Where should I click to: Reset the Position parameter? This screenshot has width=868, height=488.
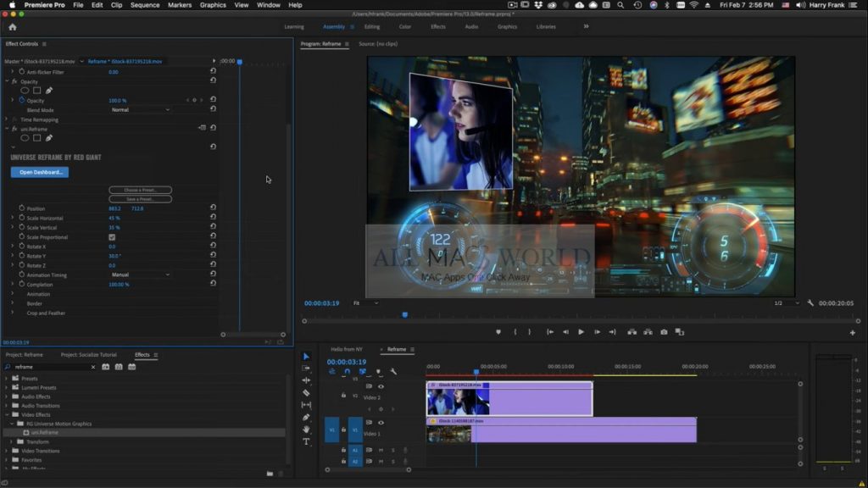click(x=213, y=208)
